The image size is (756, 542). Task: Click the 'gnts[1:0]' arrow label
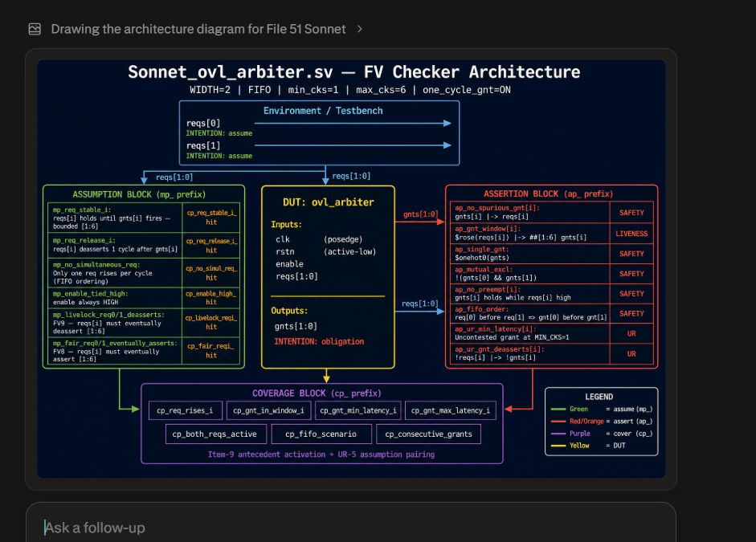click(x=420, y=214)
